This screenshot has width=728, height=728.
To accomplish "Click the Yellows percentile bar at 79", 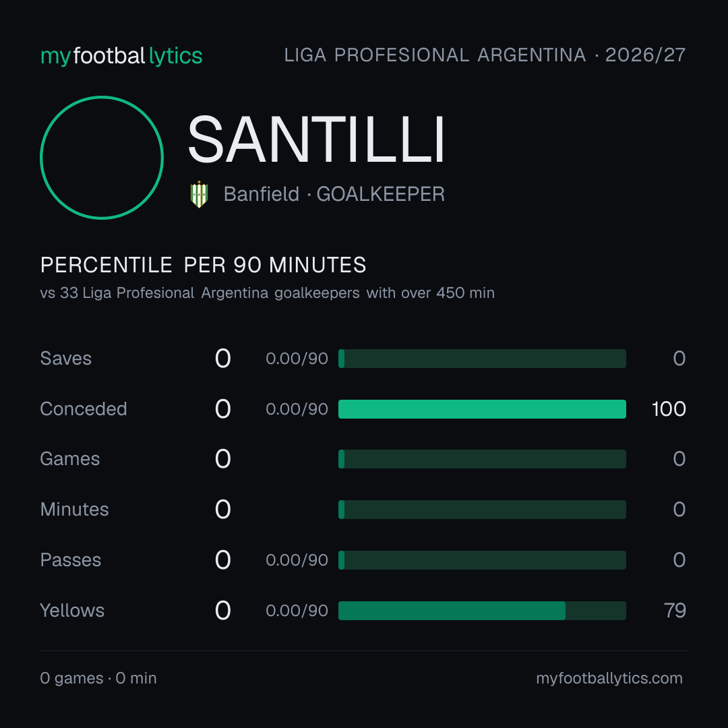I will point(482,611).
